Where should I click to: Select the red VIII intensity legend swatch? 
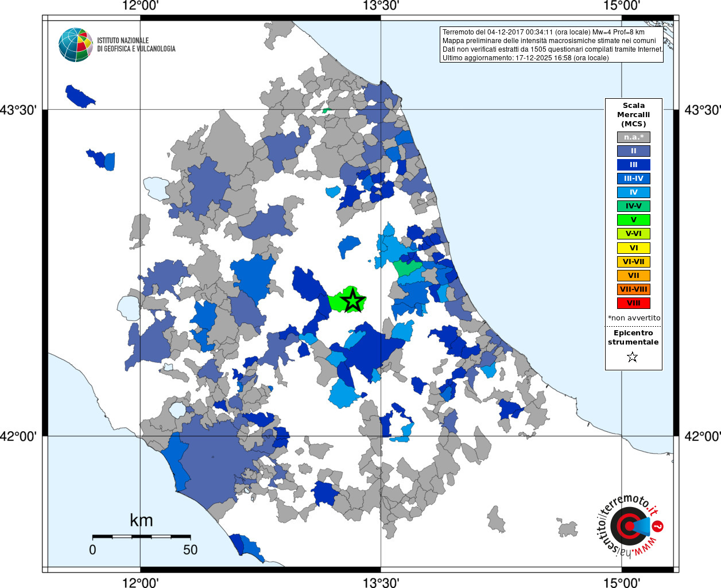click(x=634, y=303)
